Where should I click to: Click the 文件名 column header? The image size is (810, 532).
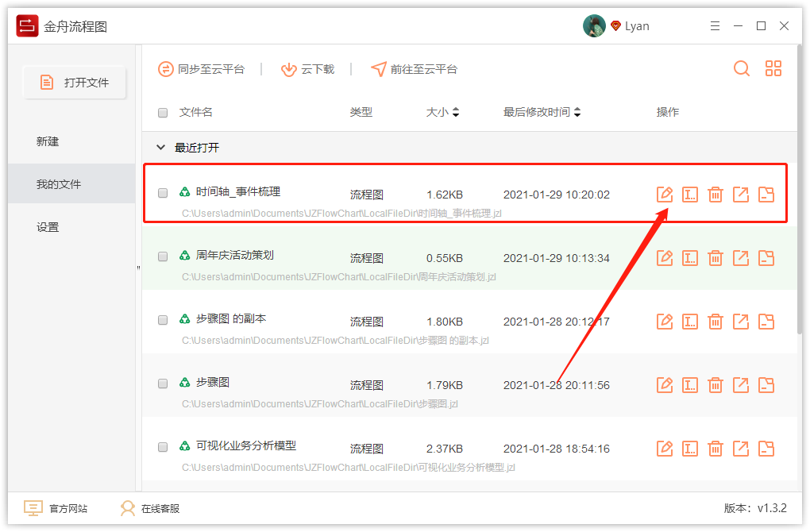pyautogui.click(x=196, y=112)
